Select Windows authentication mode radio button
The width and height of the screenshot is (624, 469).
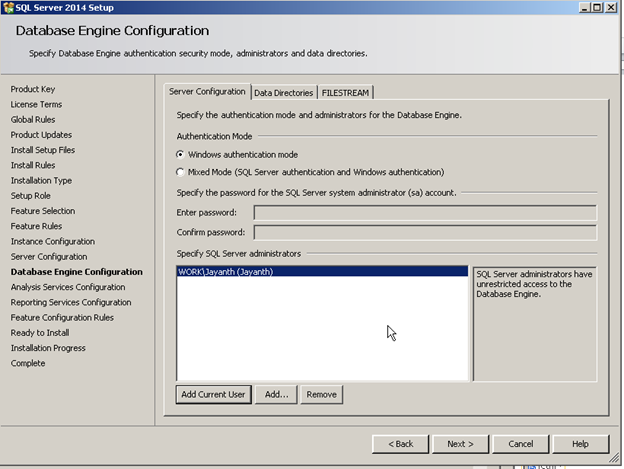pos(180,154)
